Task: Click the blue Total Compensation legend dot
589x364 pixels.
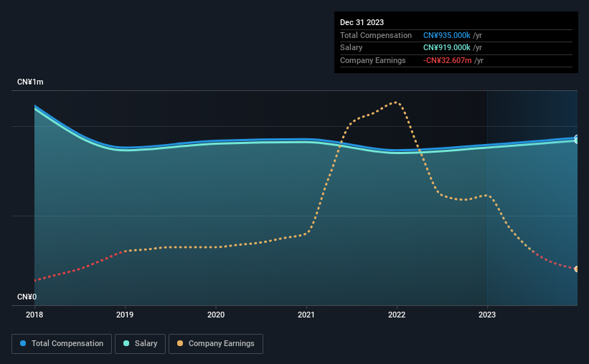Action: [23, 343]
